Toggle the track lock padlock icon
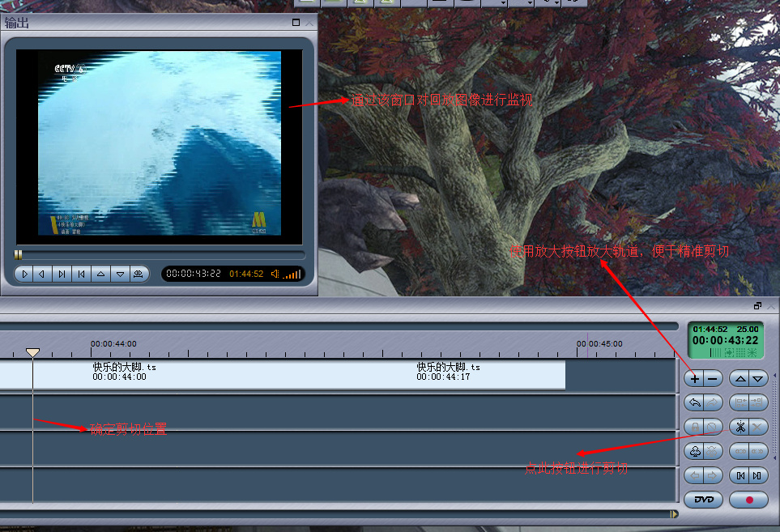The image size is (780, 532). point(694,427)
